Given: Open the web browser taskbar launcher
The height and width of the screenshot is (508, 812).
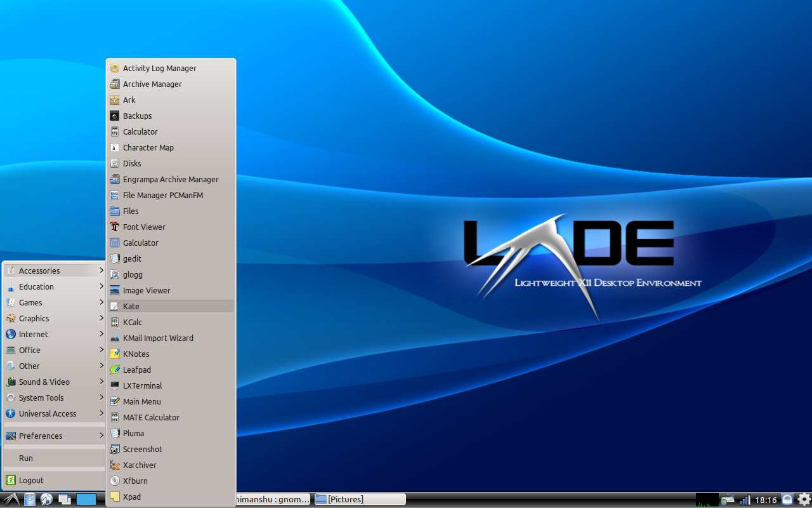Looking at the screenshot, I should point(47,500).
